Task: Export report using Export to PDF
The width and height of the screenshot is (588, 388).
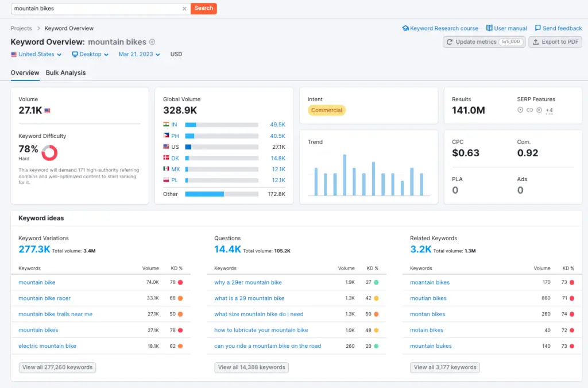Action: 555,41
